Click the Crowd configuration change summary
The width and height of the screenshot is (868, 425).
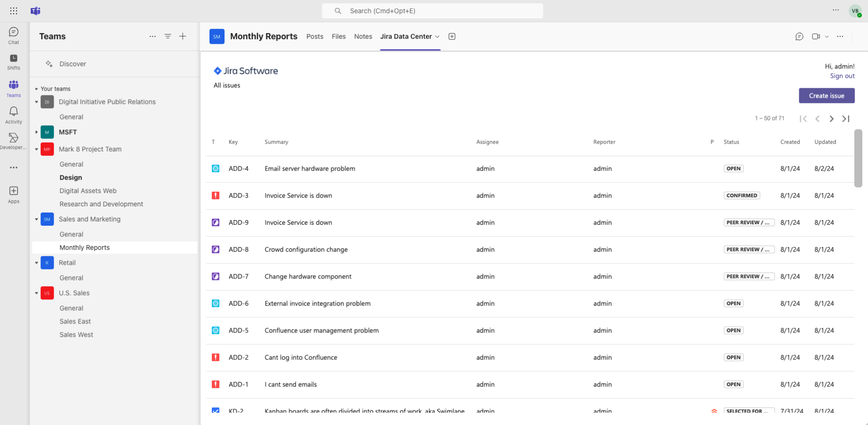coord(306,249)
